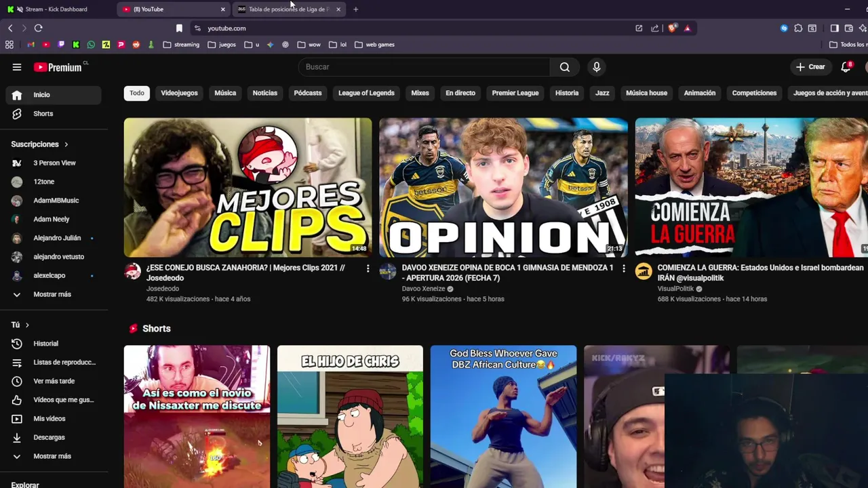Select the Videojuegos filter chip
Image resolution: width=868 pixels, height=488 pixels.
[179, 93]
